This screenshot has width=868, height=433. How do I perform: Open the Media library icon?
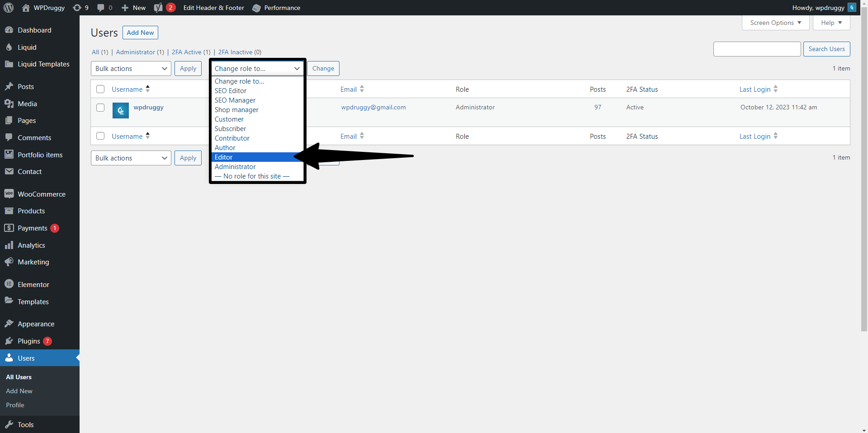tap(9, 104)
